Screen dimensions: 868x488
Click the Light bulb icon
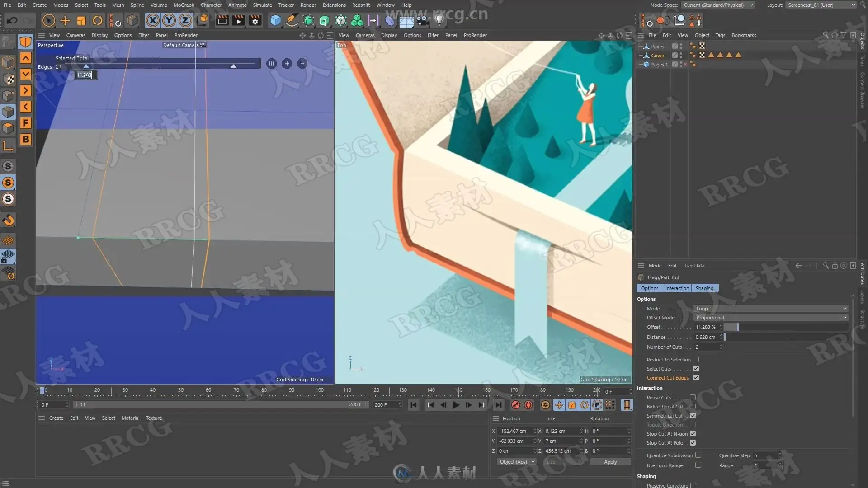click(439, 20)
